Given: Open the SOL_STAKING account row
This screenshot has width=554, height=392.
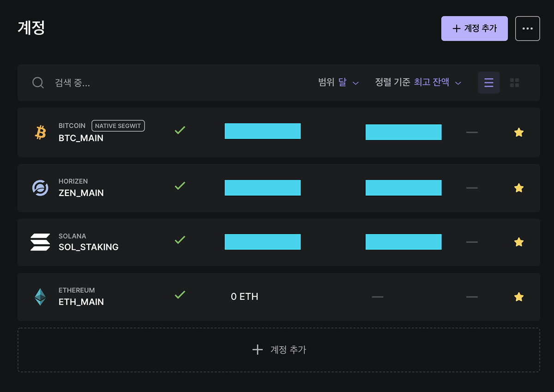Looking at the screenshot, I should pos(279,242).
